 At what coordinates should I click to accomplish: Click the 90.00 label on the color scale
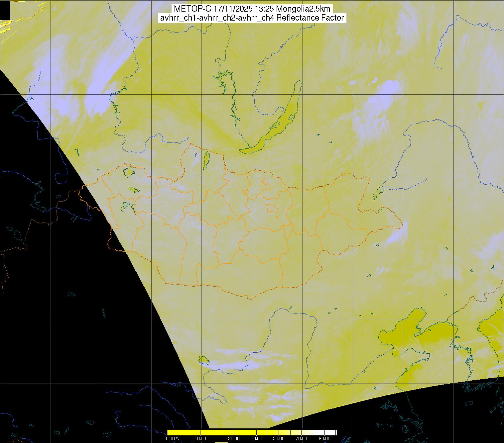325,439
